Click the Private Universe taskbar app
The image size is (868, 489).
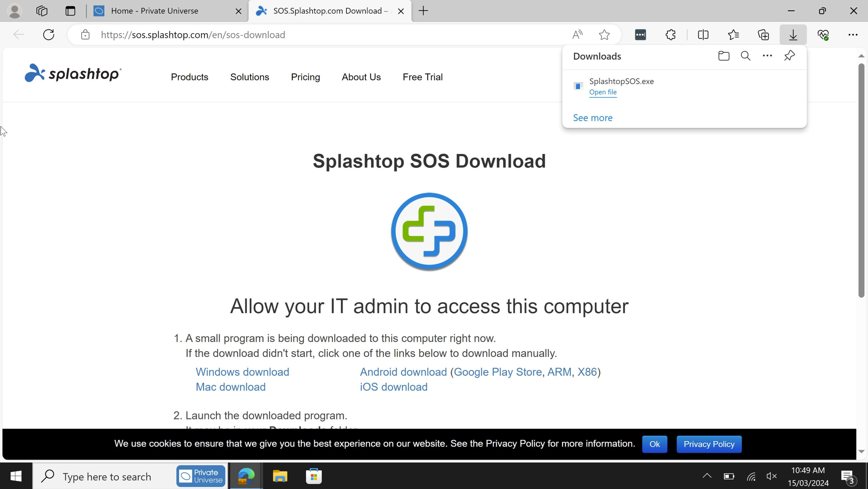tap(202, 477)
